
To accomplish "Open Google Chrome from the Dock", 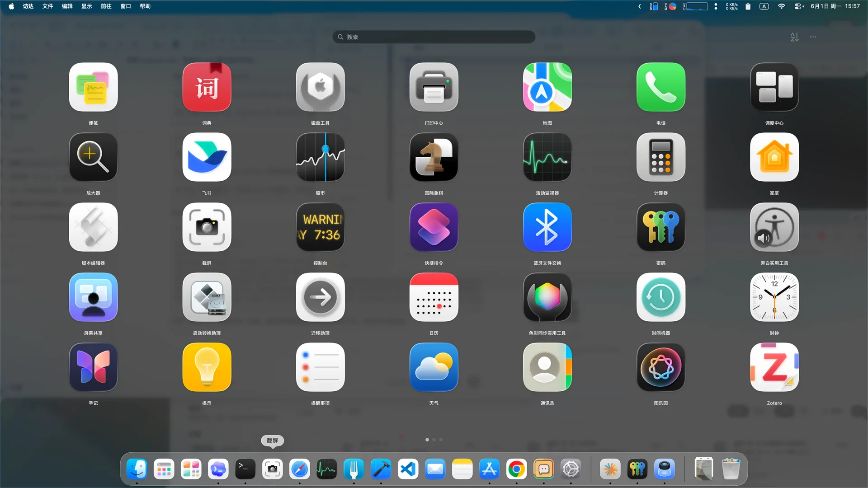I will (516, 469).
